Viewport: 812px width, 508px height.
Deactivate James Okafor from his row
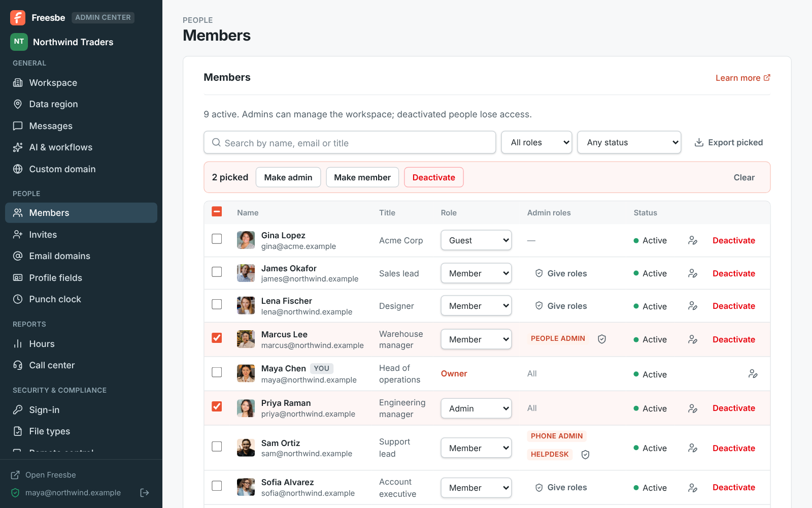(x=734, y=273)
